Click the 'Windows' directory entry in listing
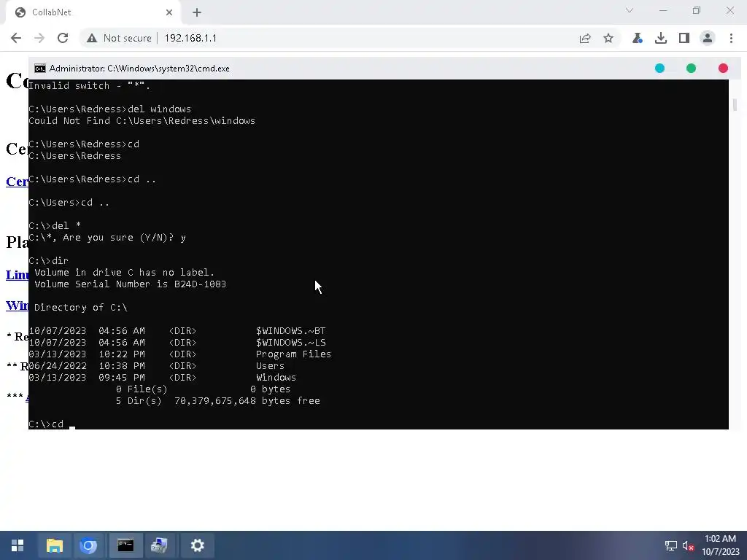 (x=276, y=378)
